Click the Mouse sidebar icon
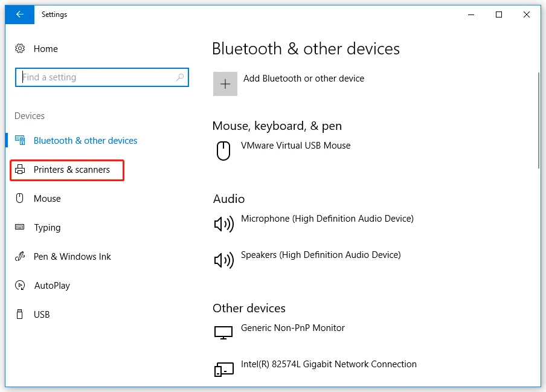This screenshot has width=546, height=392. coord(21,198)
